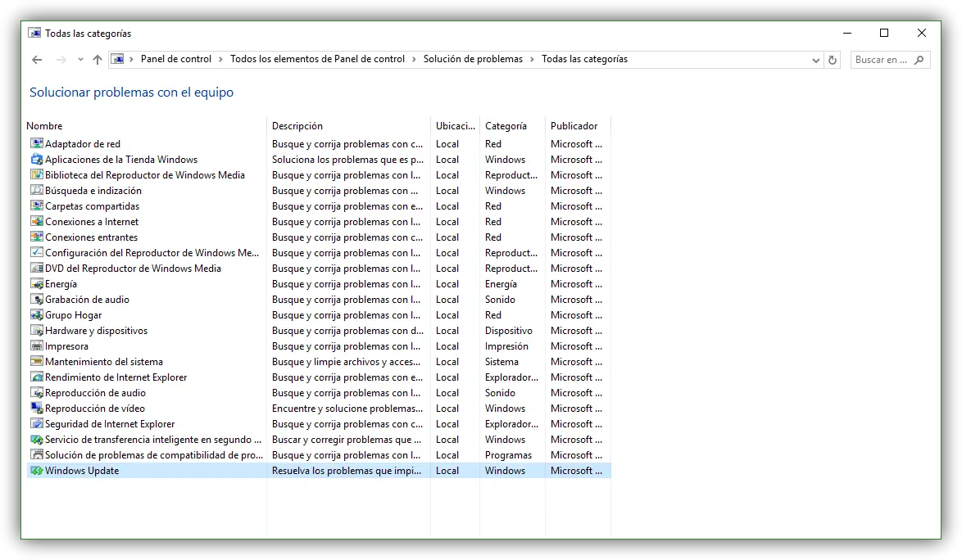Click the Rendimiento de Internet Explorer icon

point(37,377)
